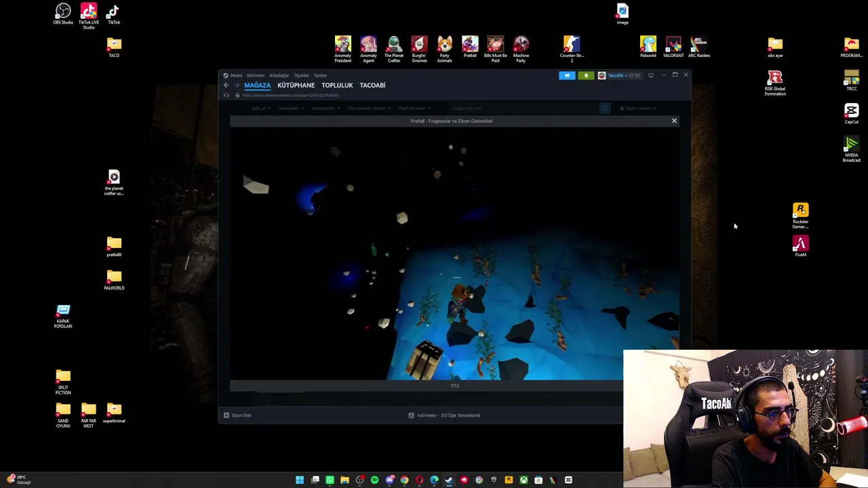Select the TRCC desktop icon
The image size is (868, 488).
pyautogui.click(x=852, y=81)
